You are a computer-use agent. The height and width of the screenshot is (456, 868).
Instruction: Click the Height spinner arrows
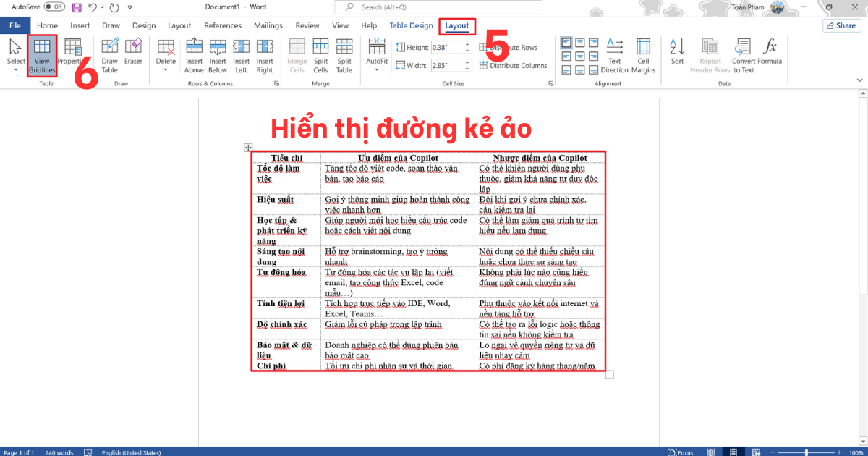coord(467,47)
